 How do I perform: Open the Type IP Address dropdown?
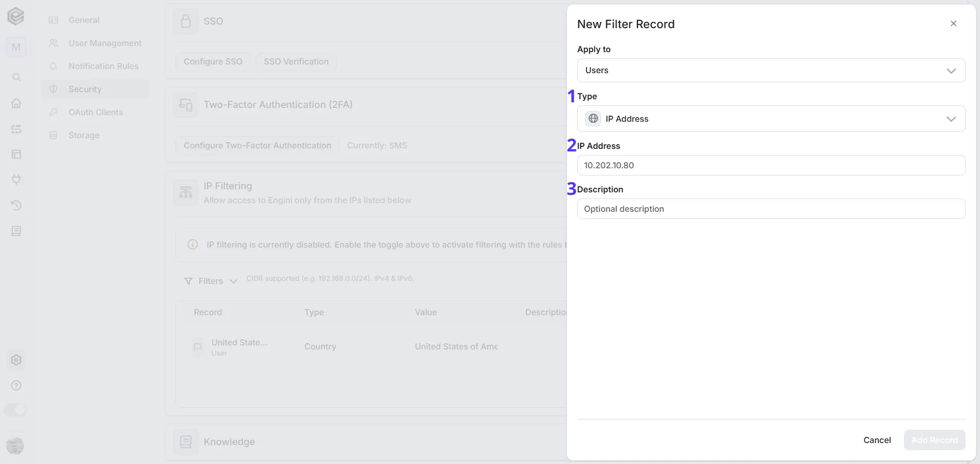click(x=771, y=119)
